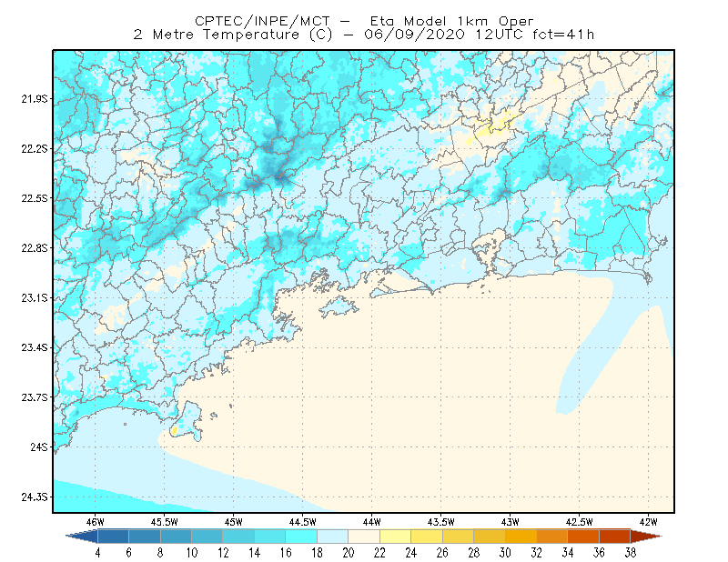This screenshot has width=728, height=562.
Task: Click the pale yellow 22-24 legend swatch
Action: pos(395,537)
